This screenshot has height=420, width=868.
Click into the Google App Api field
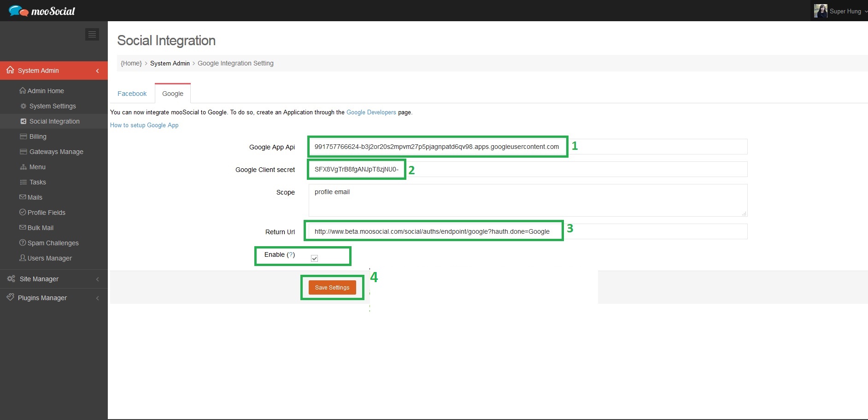(528, 147)
